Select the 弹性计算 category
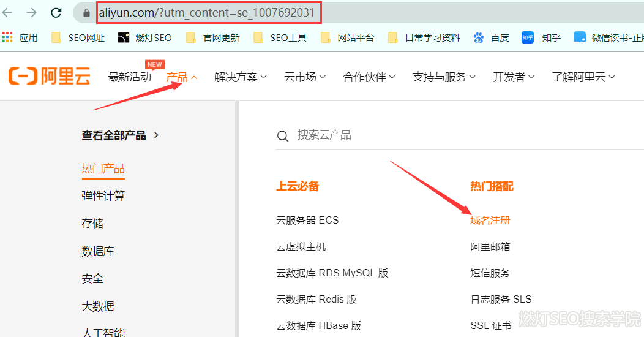644x337 pixels. 103,195
